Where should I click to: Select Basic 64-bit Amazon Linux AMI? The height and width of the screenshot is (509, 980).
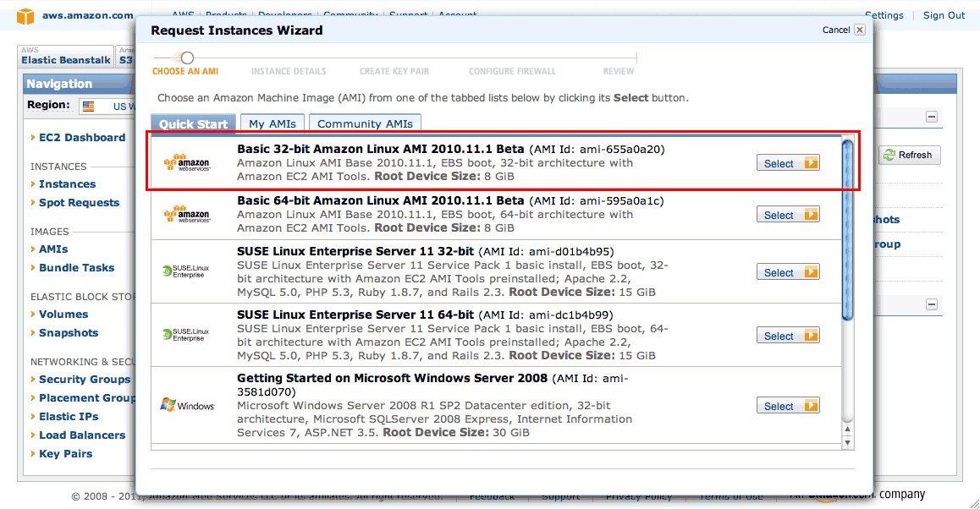coord(788,215)
